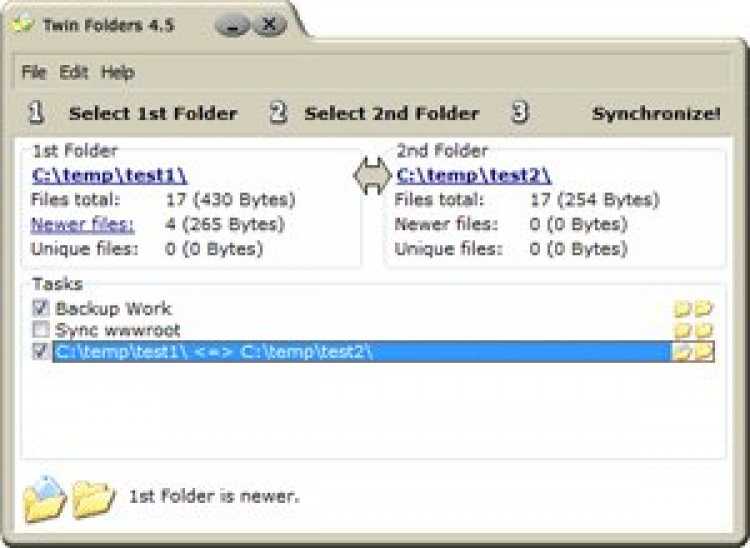
Task: Click Select 2nd Folder button
Action: [392, 114]
